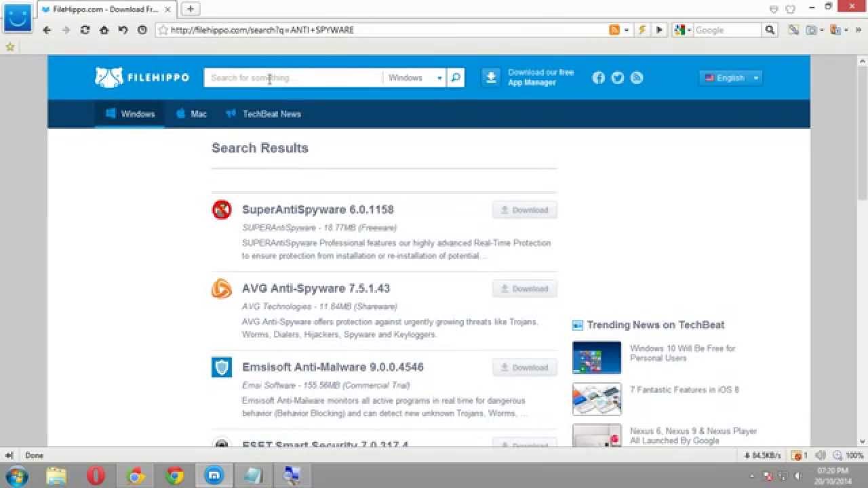
Task: Open Windows 10 Will Be Free article
Action: pos(682,353)
